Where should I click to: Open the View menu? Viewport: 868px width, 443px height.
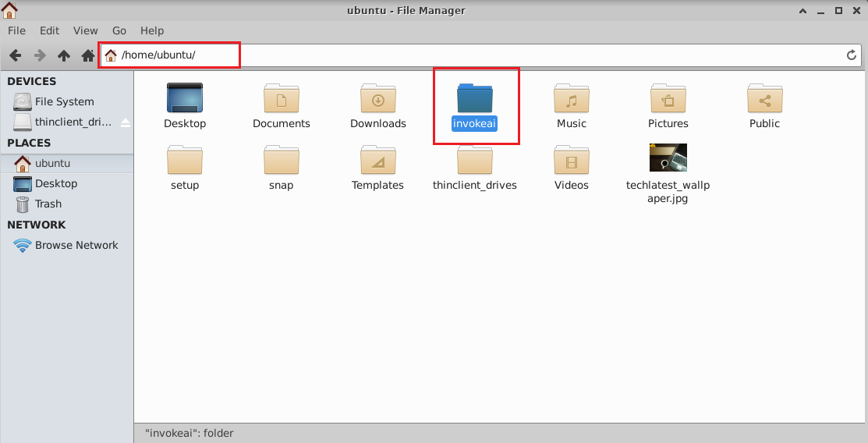pos(85,30)
